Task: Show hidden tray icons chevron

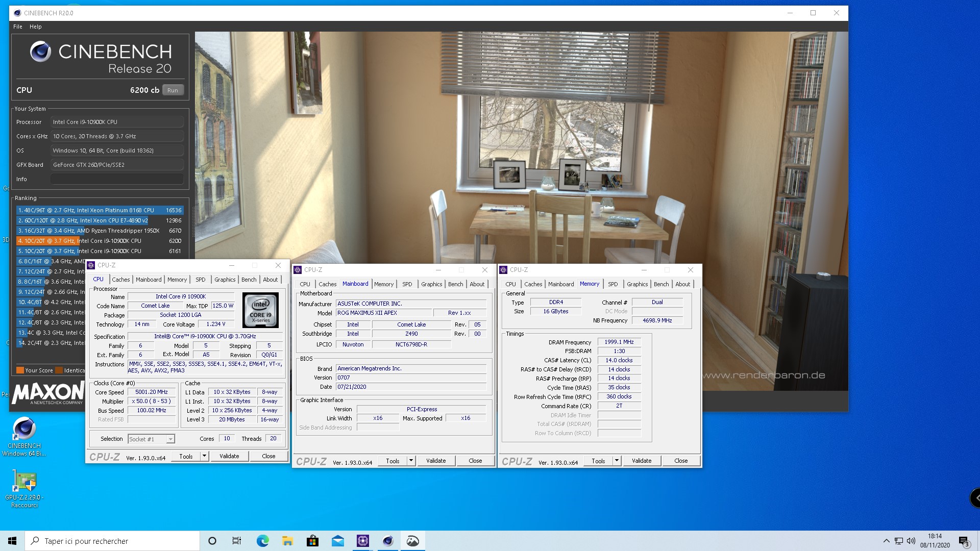Action: [x=886, y=541]
